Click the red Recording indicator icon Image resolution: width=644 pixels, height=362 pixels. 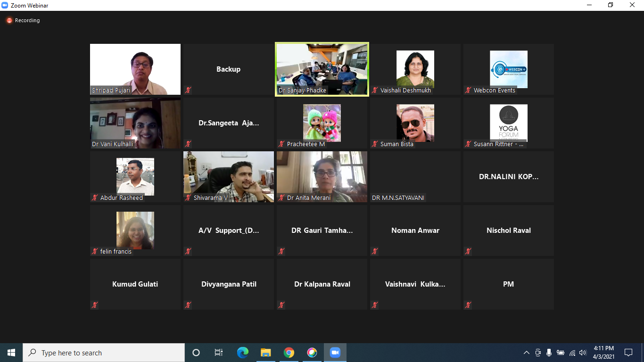(x=9, y=20)
